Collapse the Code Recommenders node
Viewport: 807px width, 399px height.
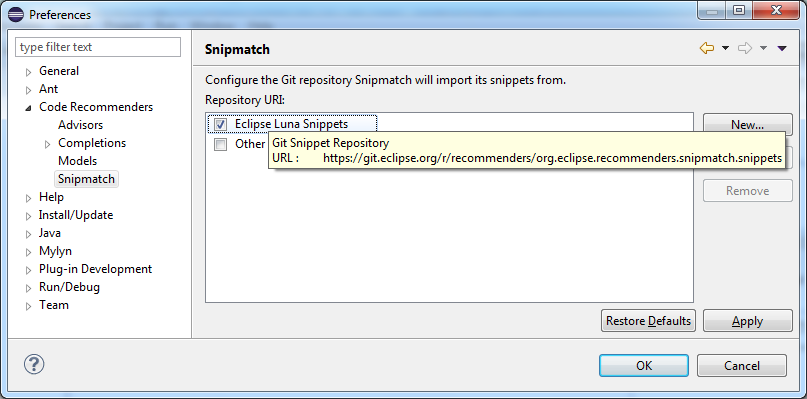point(28,108)
